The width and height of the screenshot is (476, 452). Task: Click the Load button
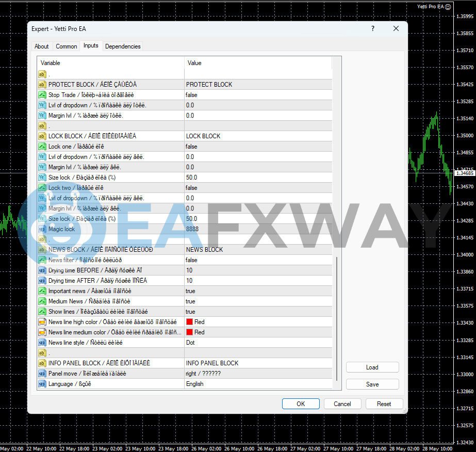(372, 367)
